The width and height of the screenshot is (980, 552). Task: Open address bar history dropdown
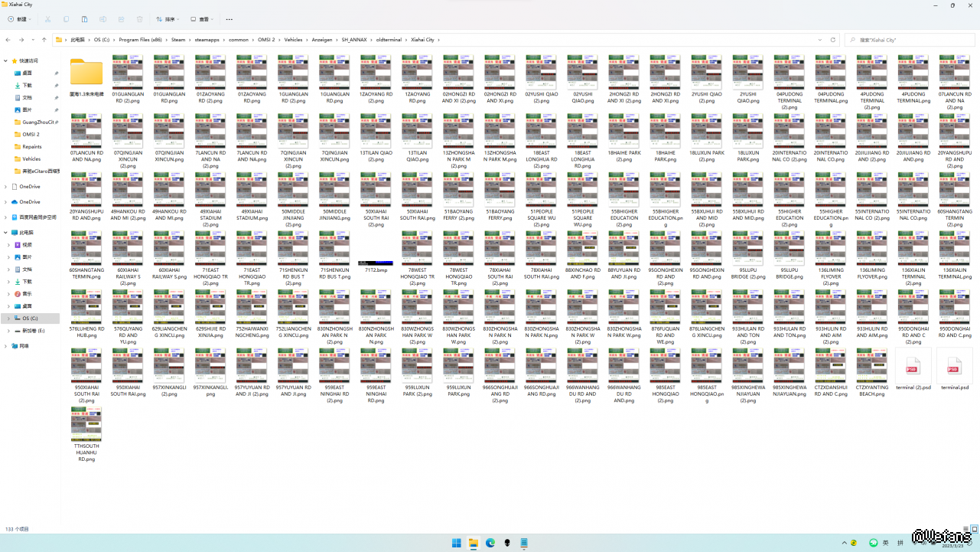821,40
